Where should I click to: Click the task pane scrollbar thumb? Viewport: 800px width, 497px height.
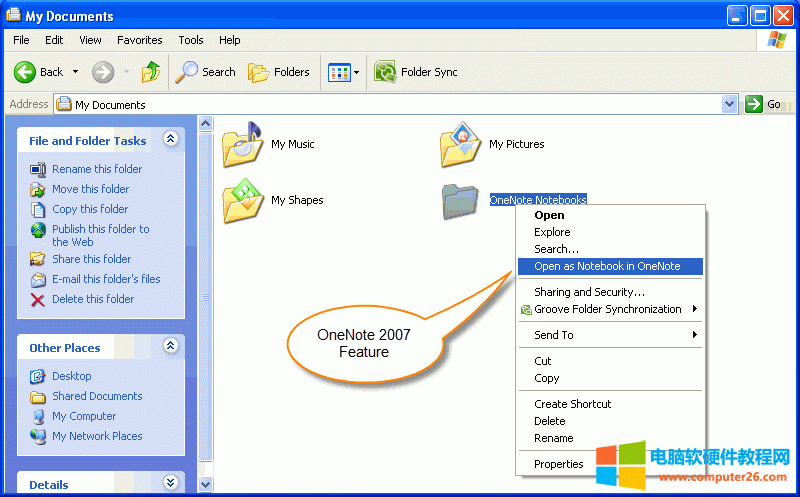point(206,297)
